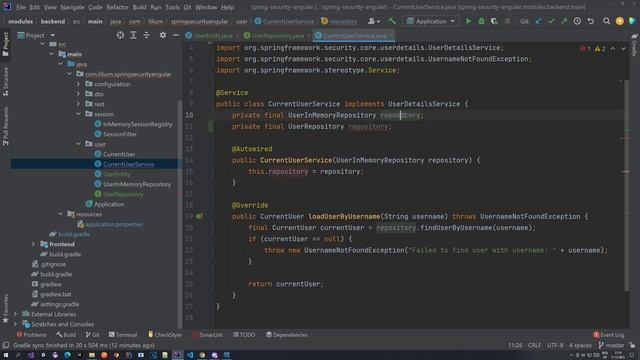Collapse all in Project panel

[x=147, y=36]
